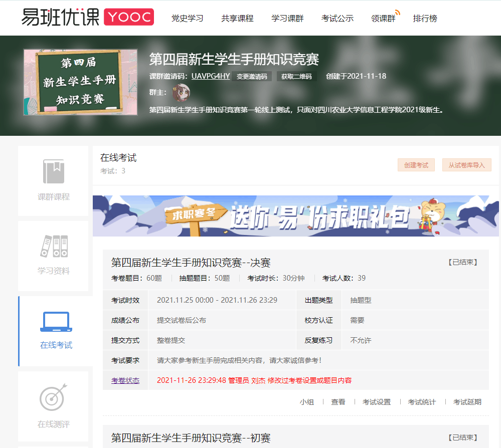501x448 pixels.
Task: Open 学习课群 navigation item
Action: 287,19
